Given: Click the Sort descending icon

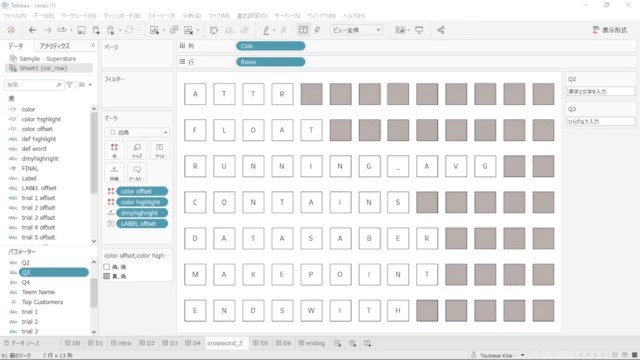Looking at the screenshot, I should click(x=244, y=30).
